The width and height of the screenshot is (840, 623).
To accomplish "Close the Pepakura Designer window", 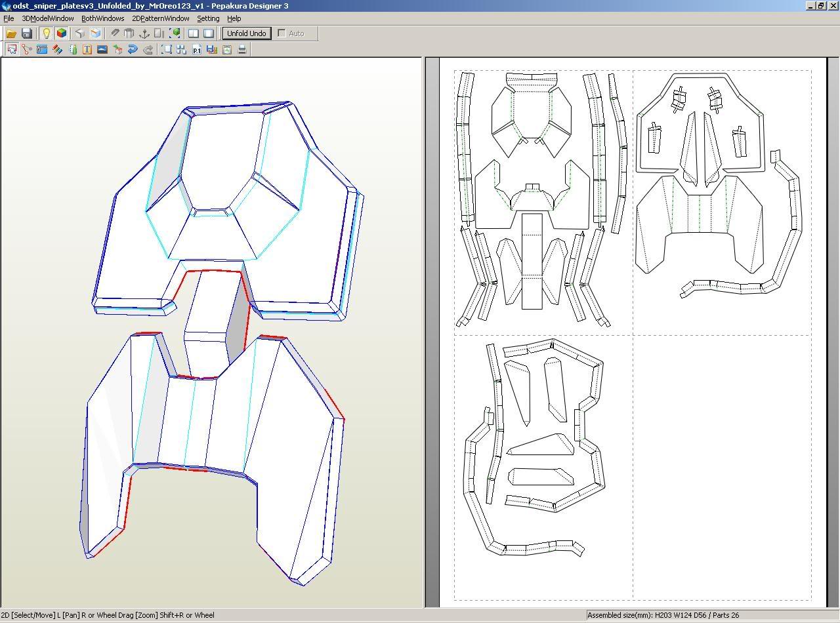I will [832, 6].
